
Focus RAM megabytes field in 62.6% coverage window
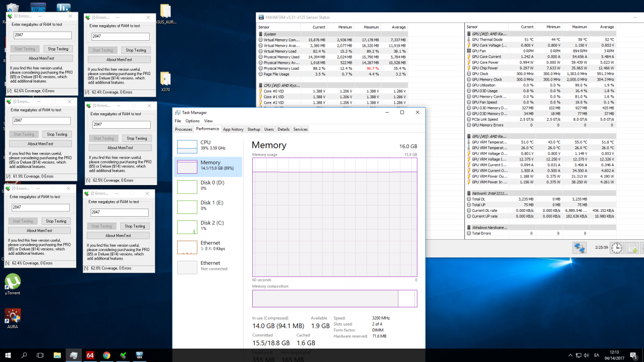point(42,35)
